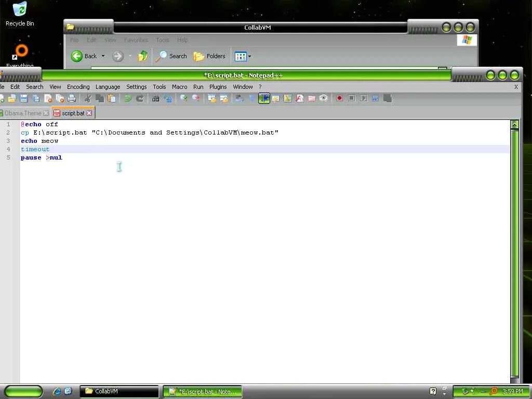Place cursor on the 'timeout' line

tap(264, 149)
